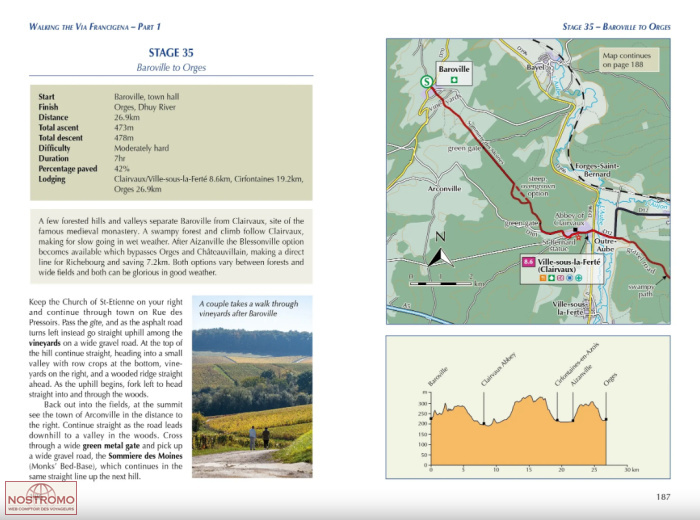Image resolution: width=700 pixels, height=520 pixels.
Task: Click the 'Walking the Via Francigena – Part 1' header
Action: pos(95,27)
